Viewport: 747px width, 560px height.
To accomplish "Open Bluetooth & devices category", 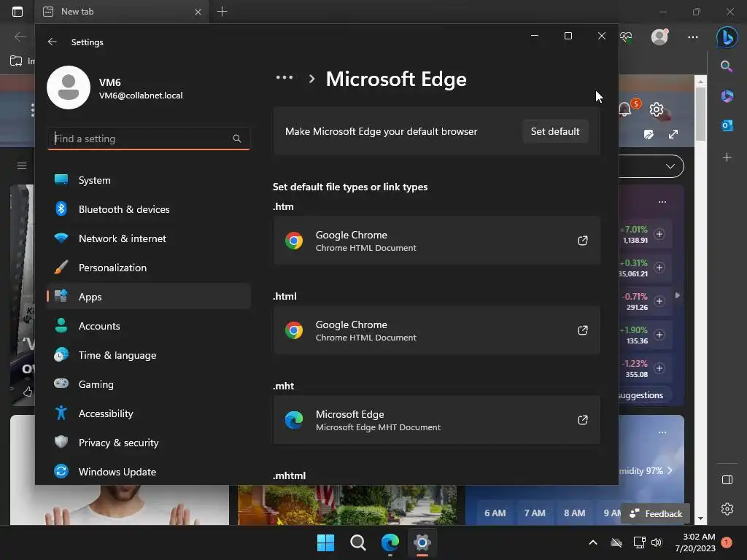I will (149, 209).
